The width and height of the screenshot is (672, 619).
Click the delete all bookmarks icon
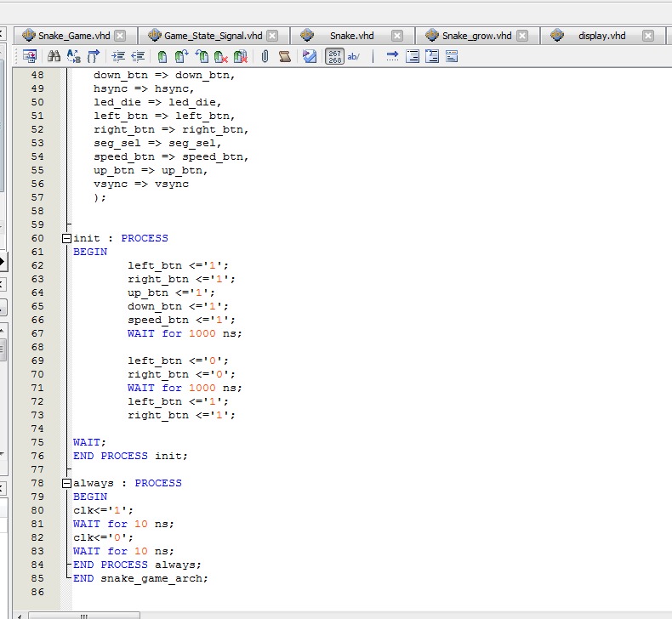point(241,56)
